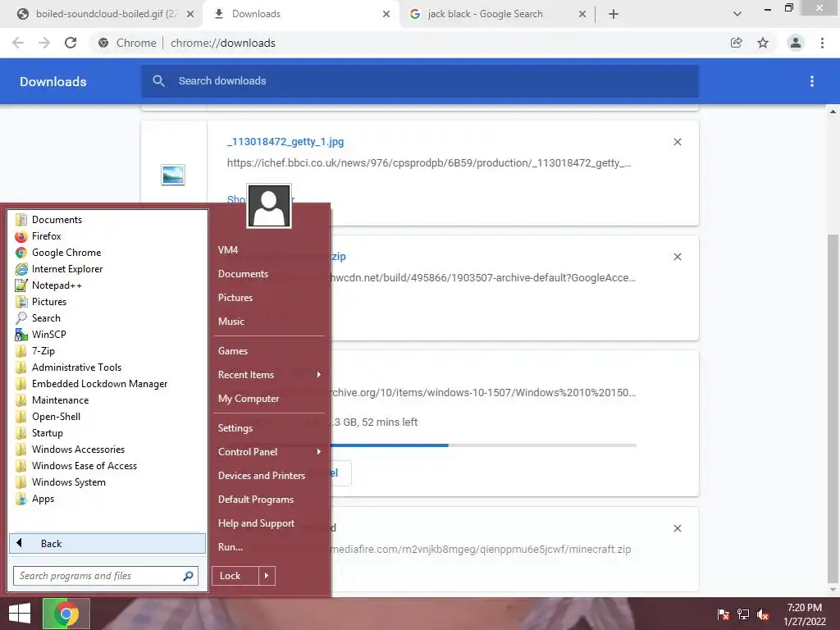
Task: Expand the Recent Items submenu
Action: [269, 374]
